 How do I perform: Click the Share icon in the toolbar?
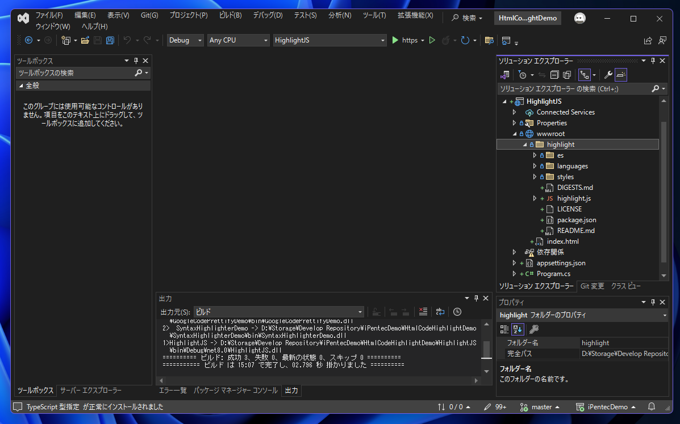pos(648,40)
